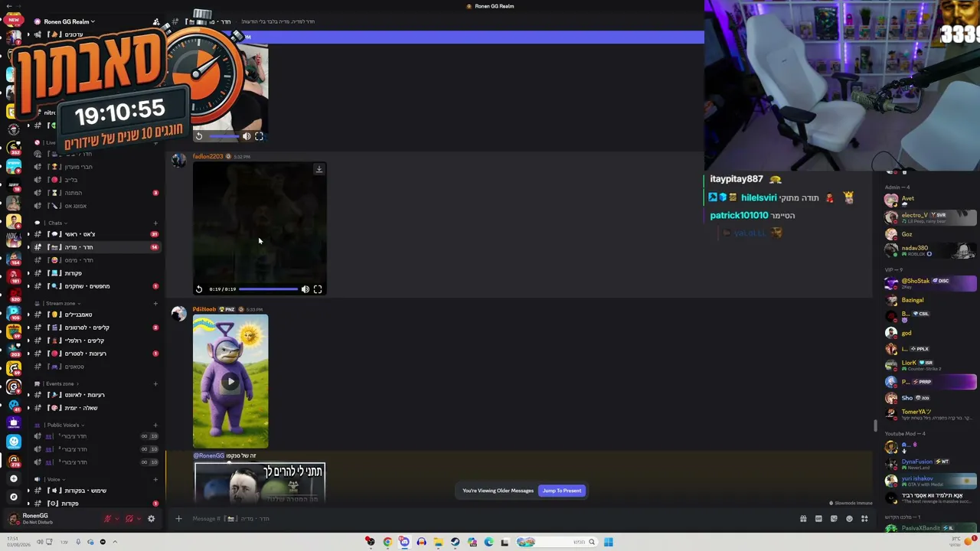Open the קליפים לסרטונים channel
The width and height of the screenshot is (980, 551).
pyautogui.click(x=96, y=328)
